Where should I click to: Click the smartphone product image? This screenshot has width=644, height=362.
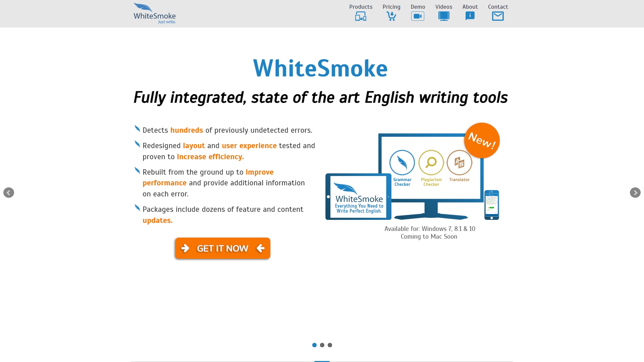point(491,204)
